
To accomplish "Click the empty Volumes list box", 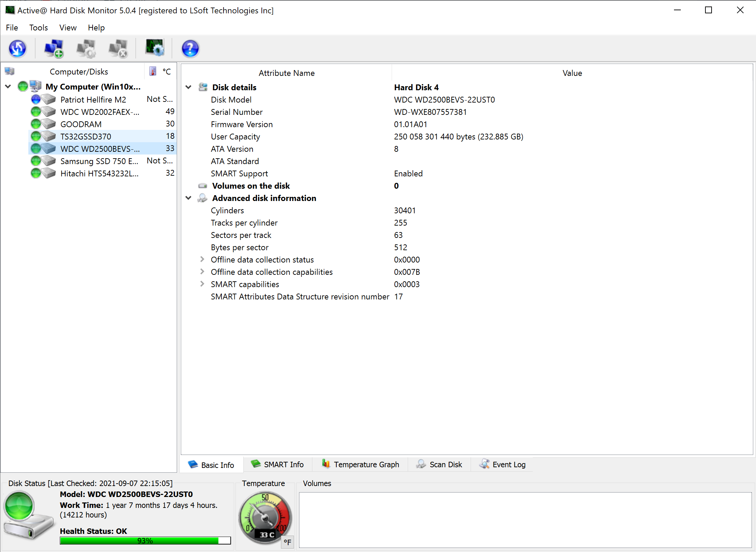I will tap(525, 520).
